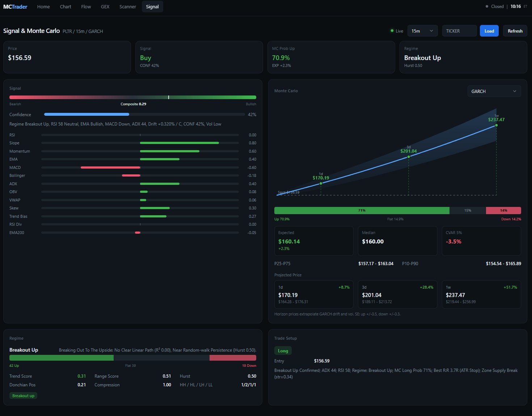
Task: Click the green ADX indicator bar
Action: pyautogui.click(x=160, y=184)
